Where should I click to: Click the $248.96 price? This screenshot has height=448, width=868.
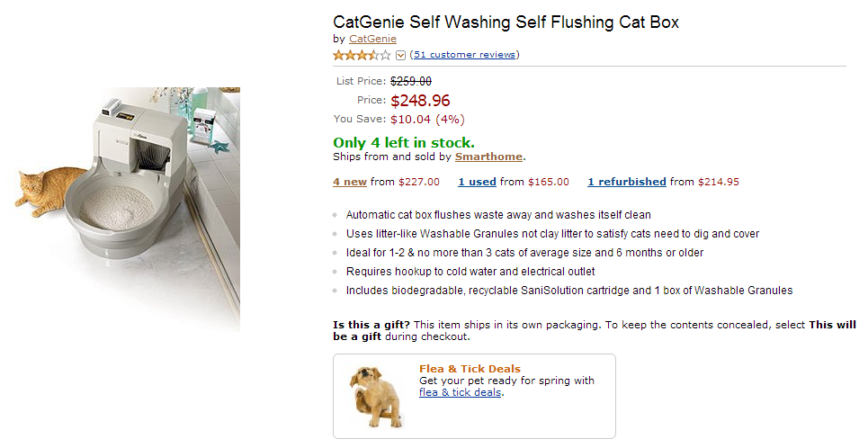pos(420,101)
